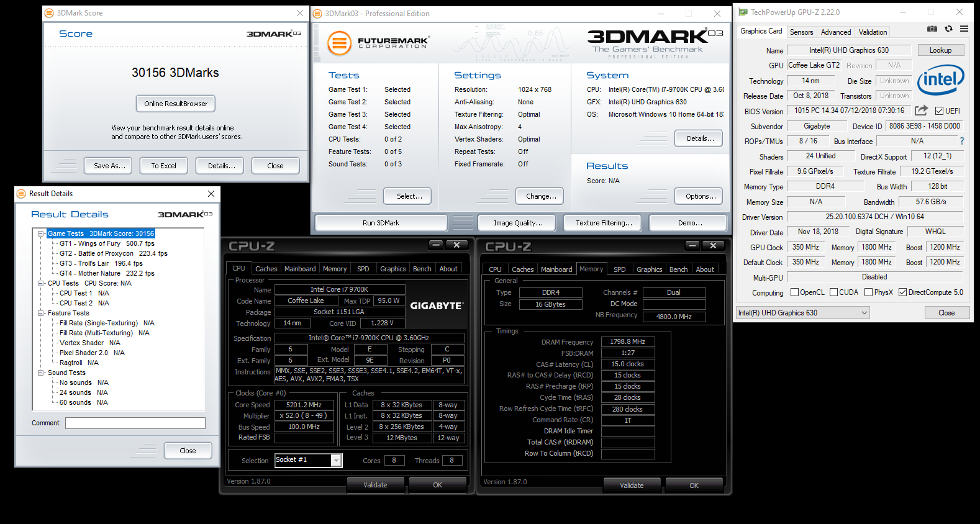Click the TechPowerUp GPU-Z title bar icon
Viewport: 980px width, 524px height.
click(x=743, y=12)
